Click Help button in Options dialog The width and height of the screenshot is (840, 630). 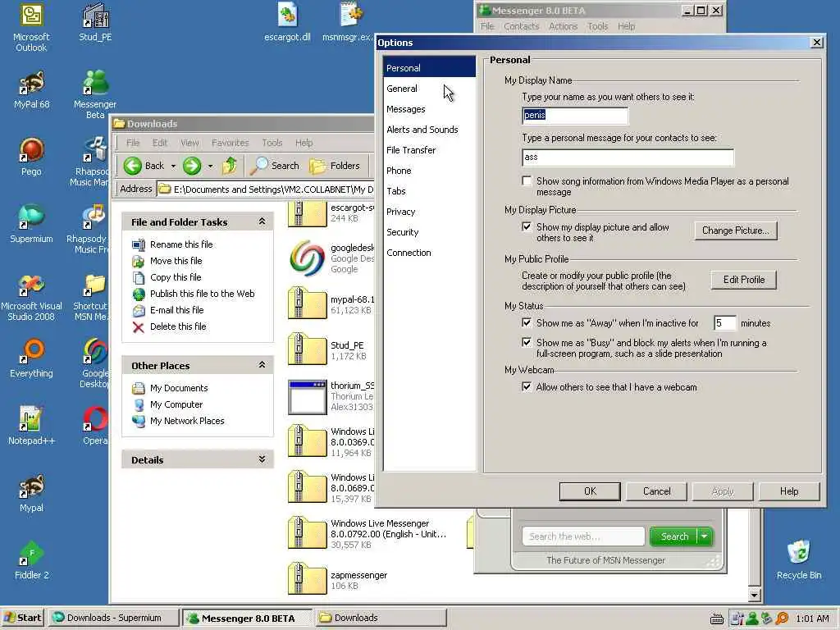click(x=789, y=491)
